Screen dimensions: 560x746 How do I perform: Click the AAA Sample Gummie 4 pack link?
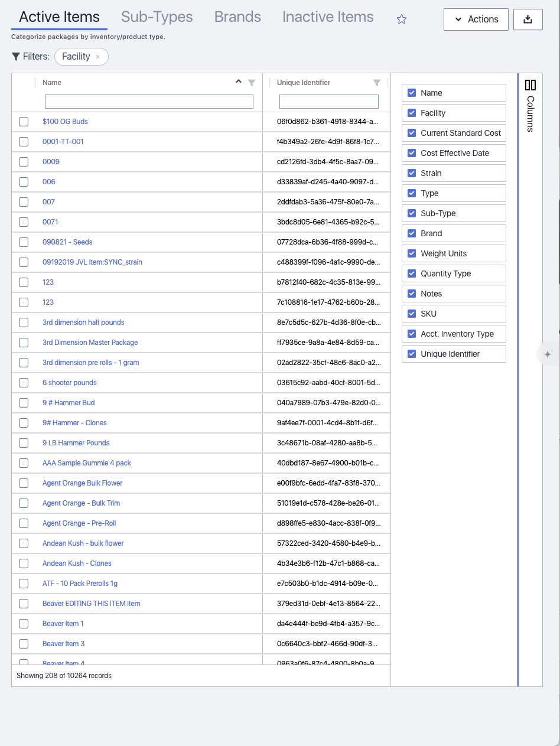click(x=87, y=463)
